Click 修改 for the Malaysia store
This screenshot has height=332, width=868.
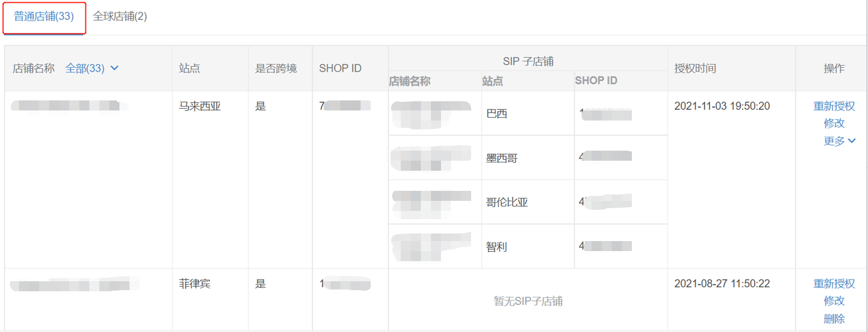[834, 123]
